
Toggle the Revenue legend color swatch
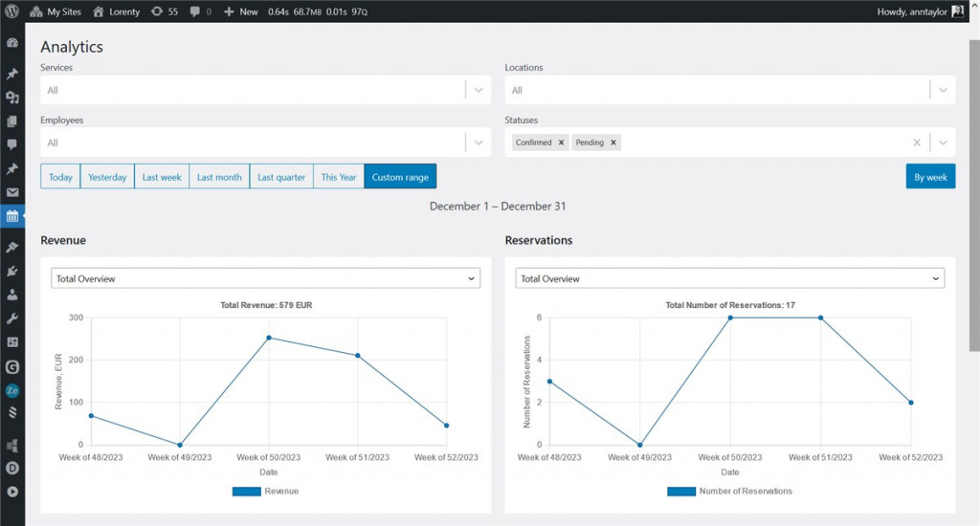246,491
